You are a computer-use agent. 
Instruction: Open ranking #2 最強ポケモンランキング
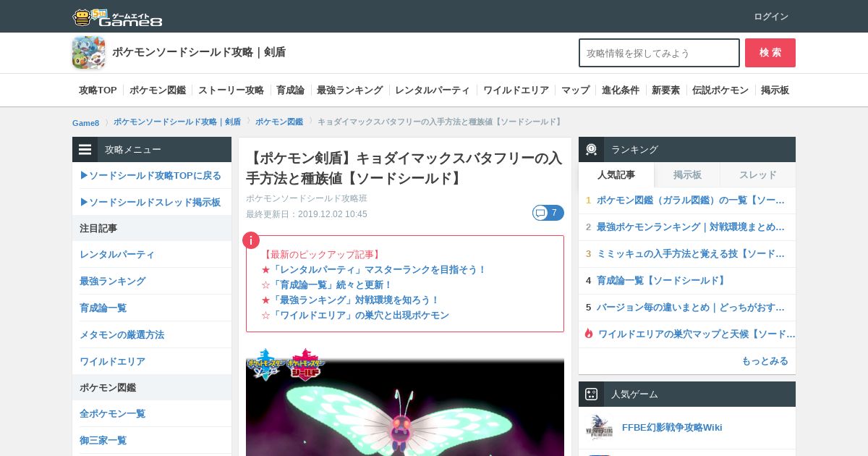[691, 227]
